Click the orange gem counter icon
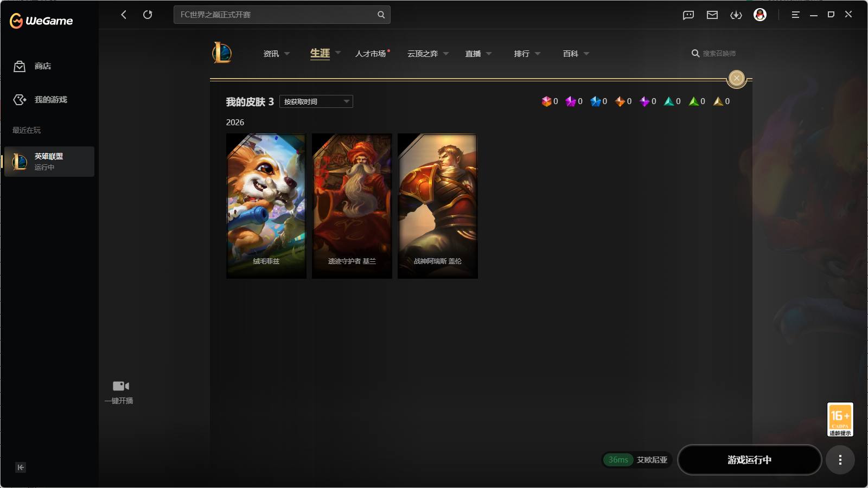This screenshot has width=868, height=488. point(620,101)
